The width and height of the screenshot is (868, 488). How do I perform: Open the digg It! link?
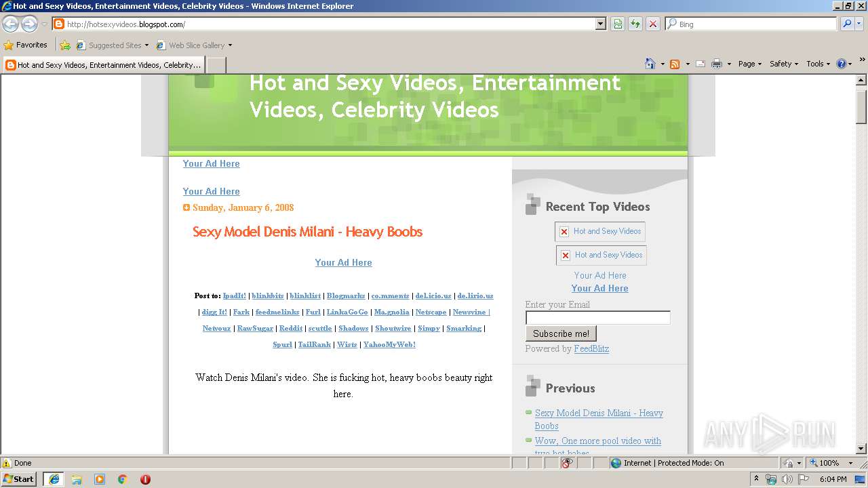[214, 312]
